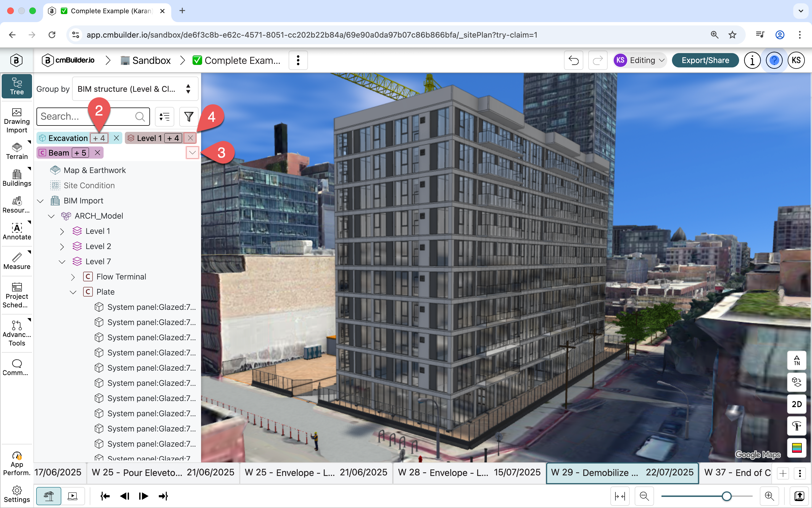Open the project three-dot menu
The height and width of the screenshot is (508, 812).
pos(298,61)
